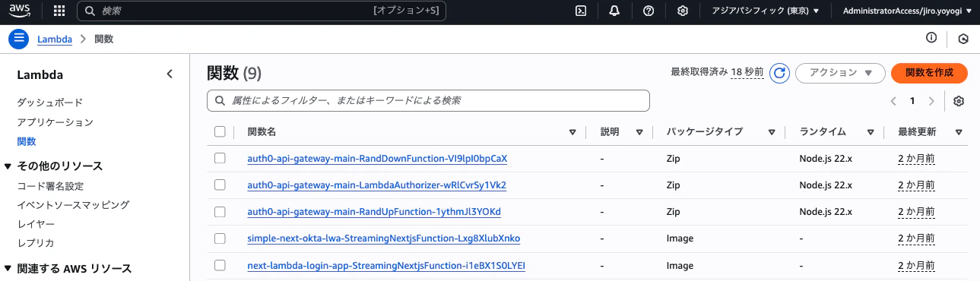
Task: Open the help question-mark icon
Action: point(649,11)
